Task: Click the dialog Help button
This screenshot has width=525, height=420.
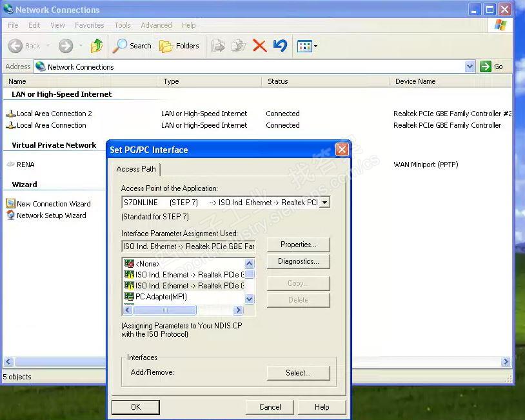Action: (322, 407)
